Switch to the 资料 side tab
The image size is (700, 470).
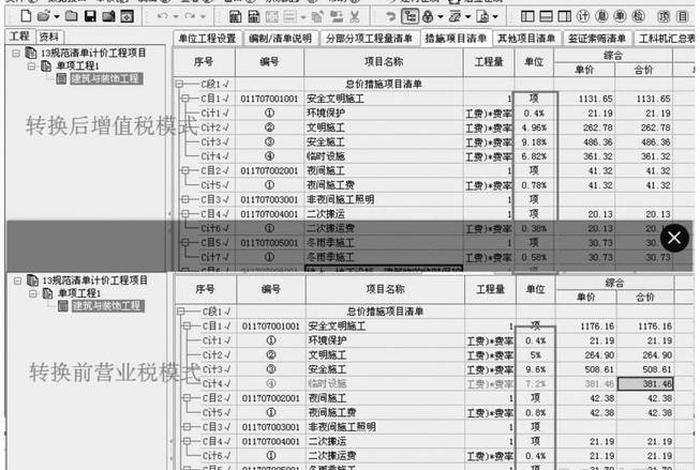point(49,37)
